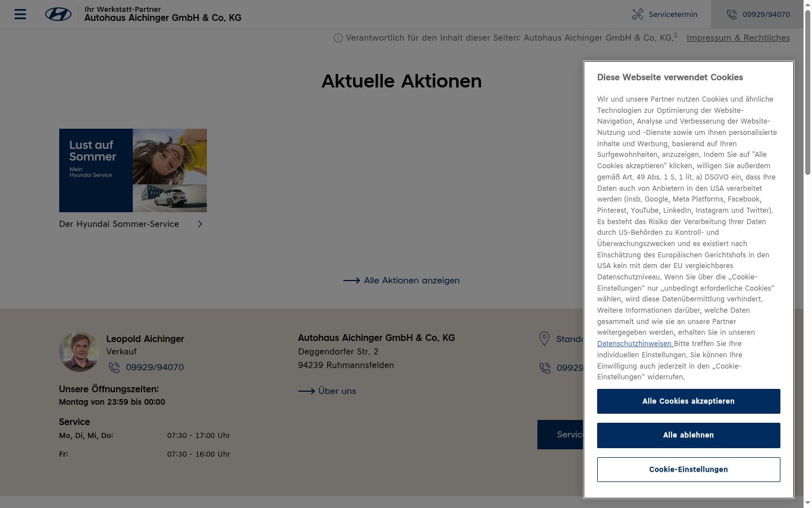Open the Über uns link
This screenshot has width=812, height=508.
[x=337, y=391]
